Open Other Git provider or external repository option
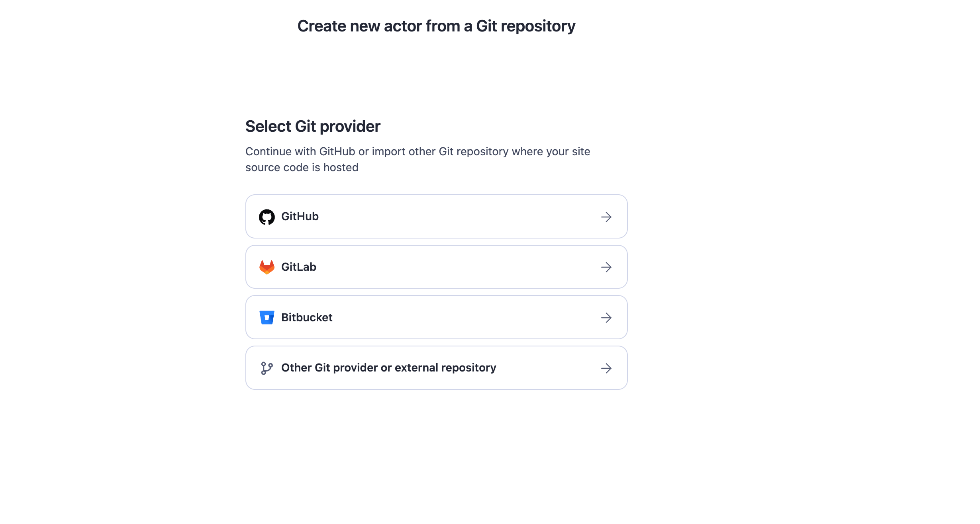Viewport: 980px width, 524px height. pos(436,368)
